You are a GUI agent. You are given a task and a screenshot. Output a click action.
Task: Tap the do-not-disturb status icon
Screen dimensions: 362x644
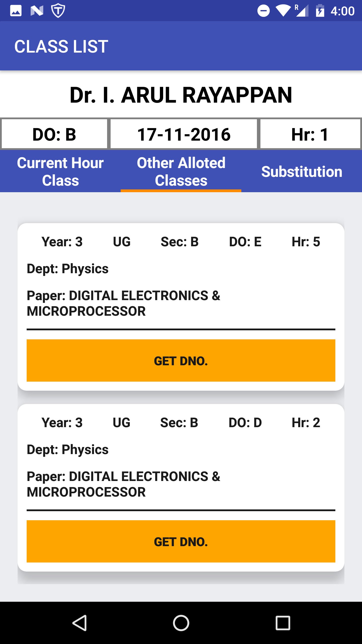[263, 11]
